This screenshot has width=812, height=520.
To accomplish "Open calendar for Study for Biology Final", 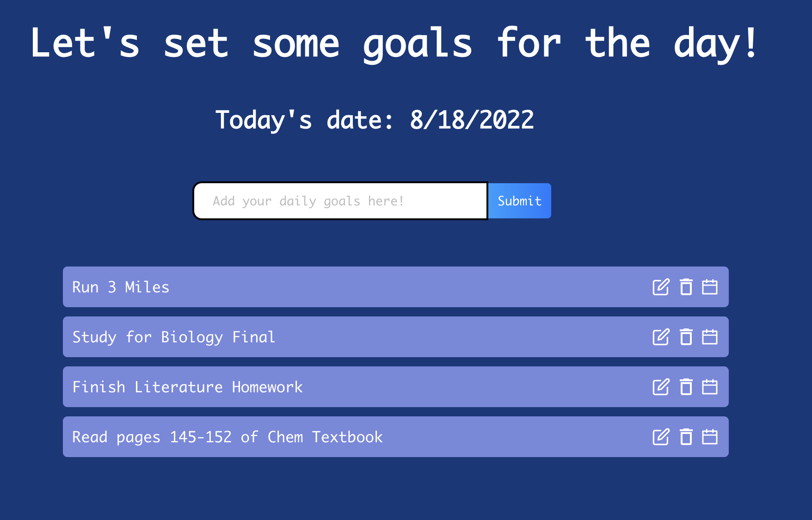I will click(x=710, y=337).
